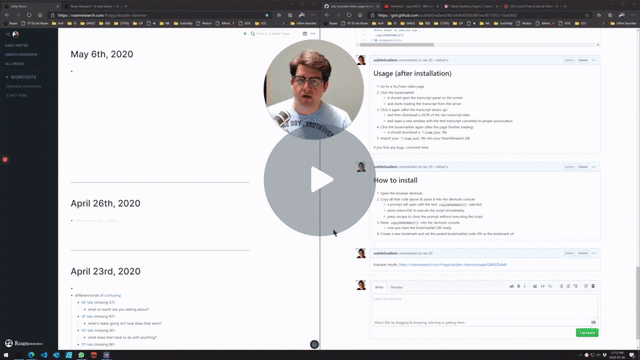640x360 pixels.
Task: Open WhatsApp from the Windows taskbar
Action: (x=81, y=355)
